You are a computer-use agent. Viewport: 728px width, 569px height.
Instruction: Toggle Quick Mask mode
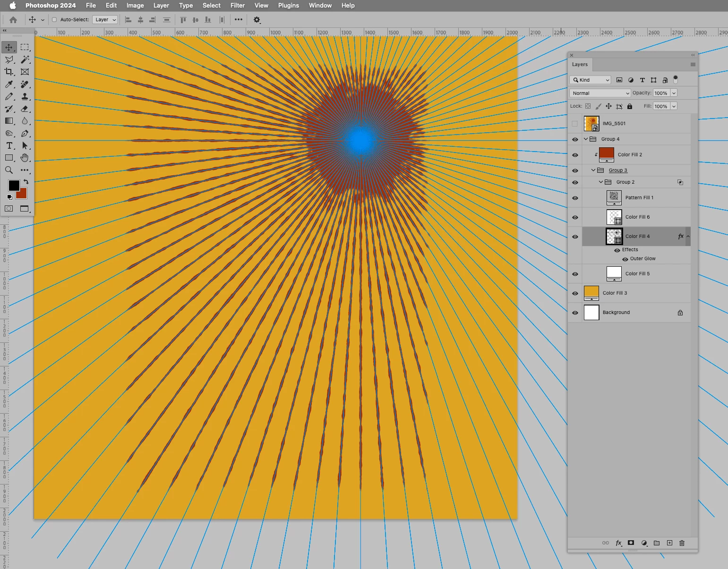[9, 209]
